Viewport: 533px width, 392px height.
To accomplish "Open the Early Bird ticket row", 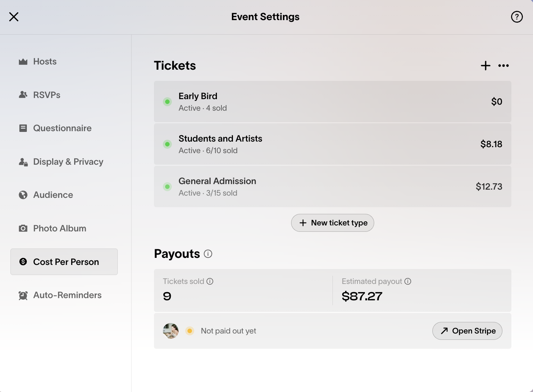I will [332, 102].
